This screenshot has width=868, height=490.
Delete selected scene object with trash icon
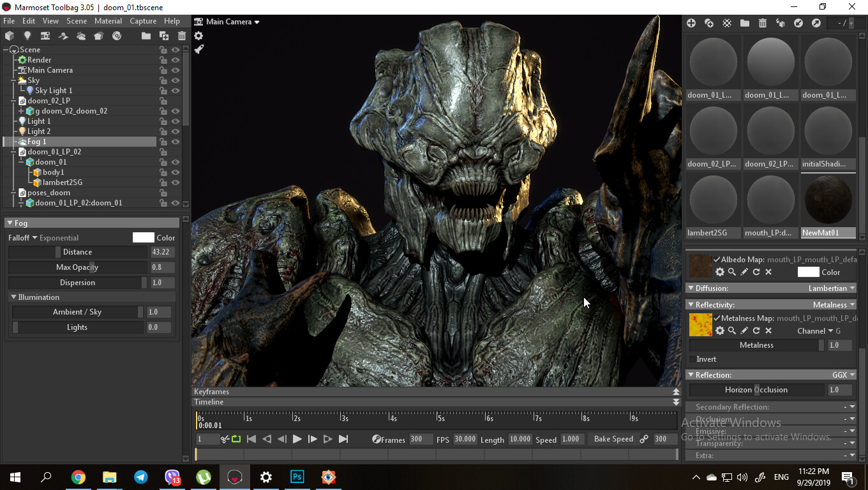pyautogui.click(x=182, y=36)
